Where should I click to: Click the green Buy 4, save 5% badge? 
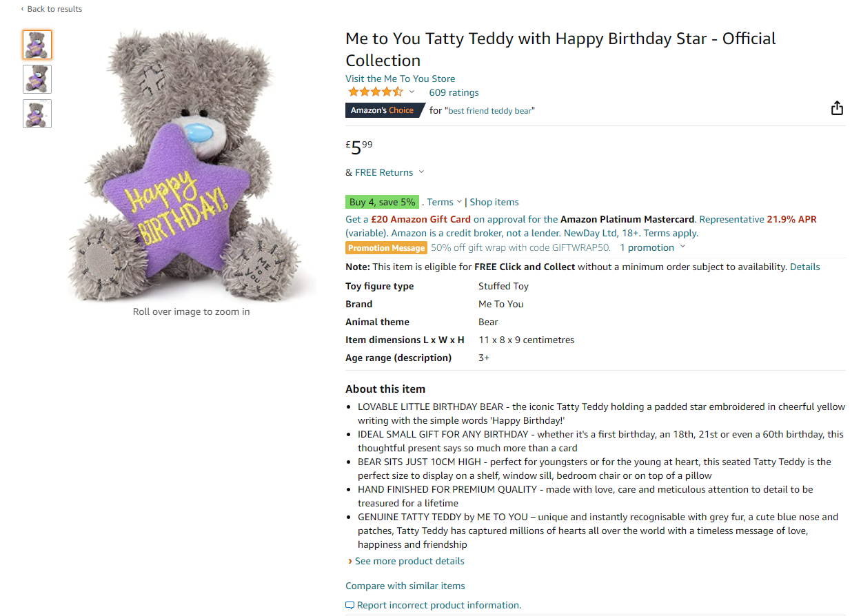382,202
